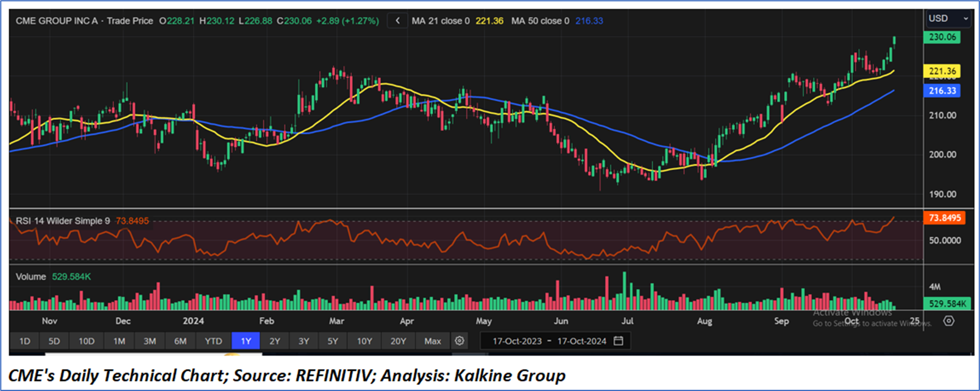980x391 pixels.
Task: Select the 10Y time range
Action: [x=364, y=341]
